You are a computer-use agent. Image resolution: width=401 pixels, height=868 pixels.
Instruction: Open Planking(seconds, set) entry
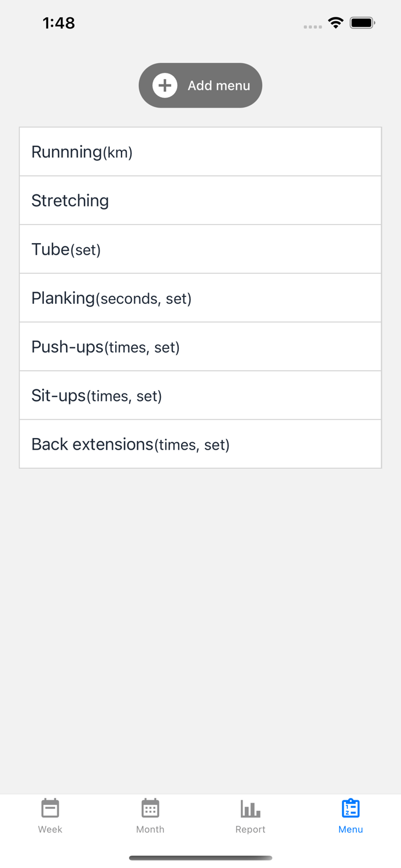[x=200, y=297]
